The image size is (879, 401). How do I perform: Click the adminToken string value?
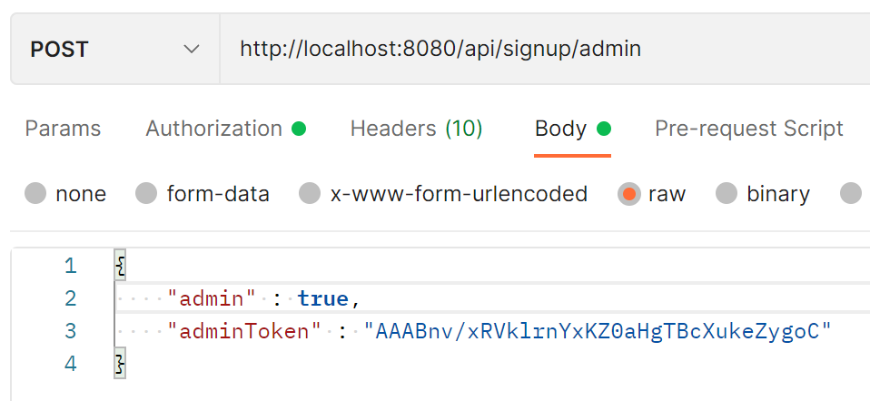tap(598, 331)
